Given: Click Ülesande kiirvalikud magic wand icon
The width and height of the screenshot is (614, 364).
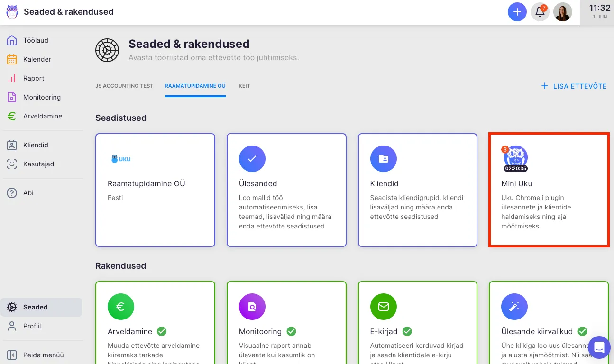Looking at the screenshot, I should pyautogui.click(x=514, y=307).
